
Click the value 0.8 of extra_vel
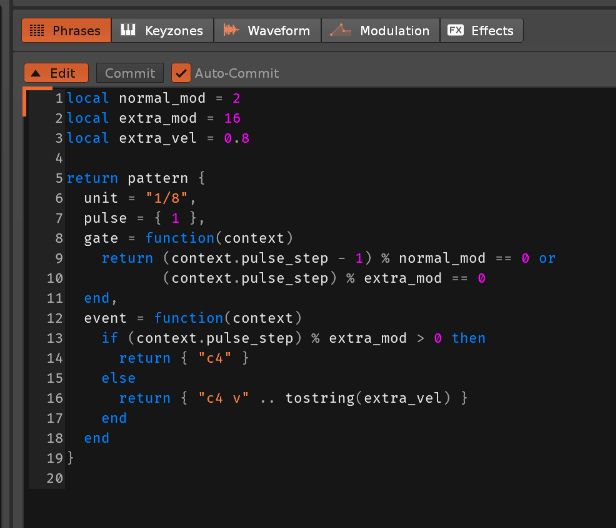[236, 138]
